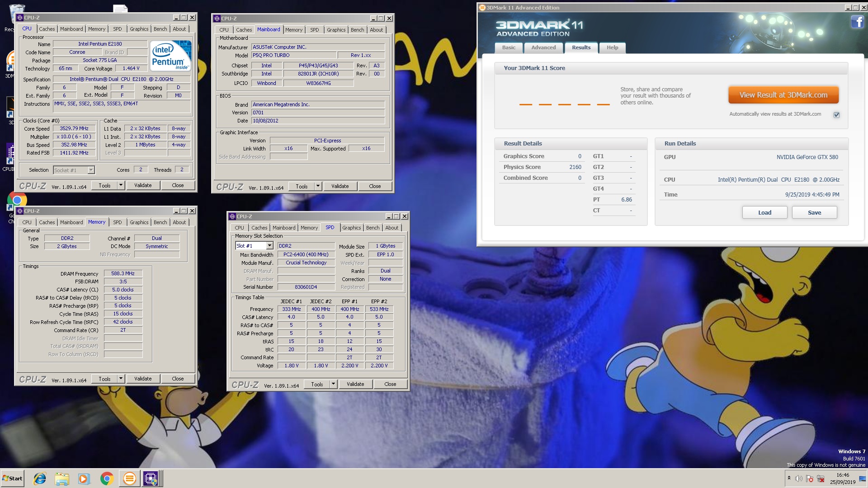This screenshot has height=488, width=868.
Task: Launch Internet Explorer from the taskbar
Action: (40, 479)
